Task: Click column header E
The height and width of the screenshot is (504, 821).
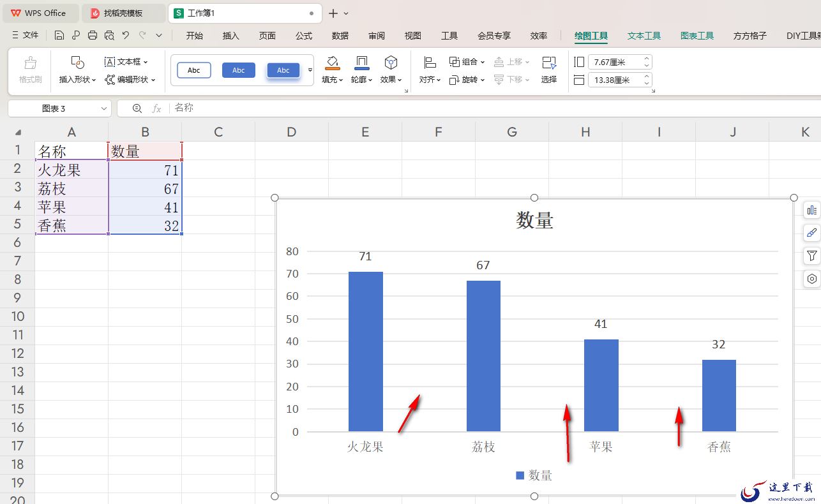Action: coord(365,132)
